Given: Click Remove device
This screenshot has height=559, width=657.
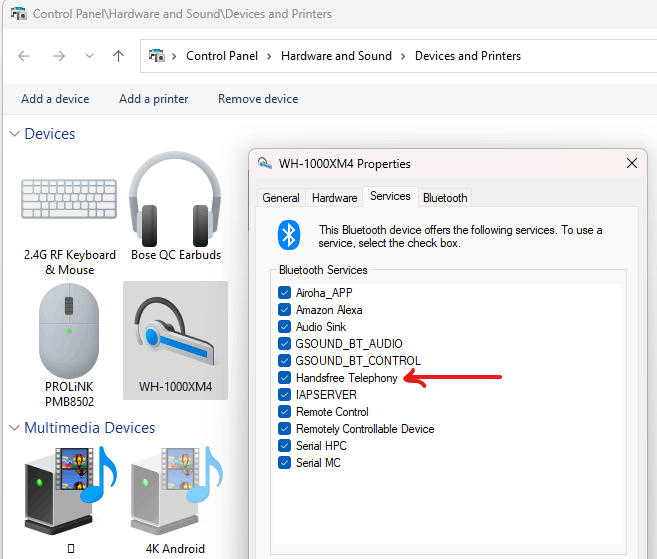Looking at the screenshot, I should 258,99.
